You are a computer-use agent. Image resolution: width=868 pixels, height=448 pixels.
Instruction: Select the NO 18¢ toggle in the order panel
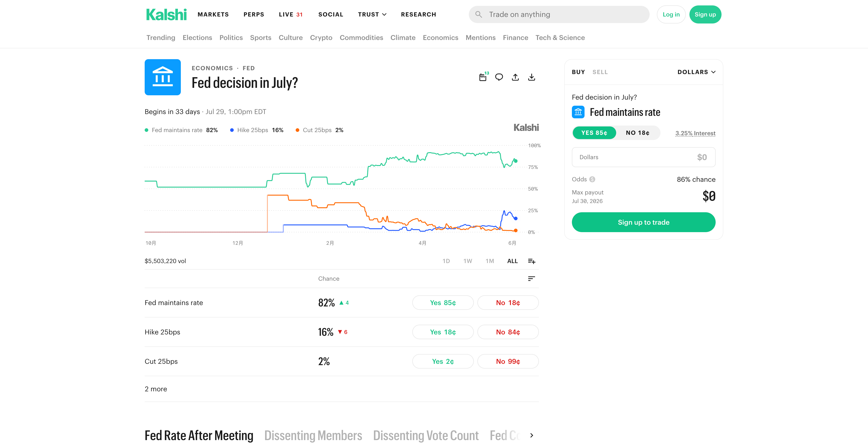637,133
